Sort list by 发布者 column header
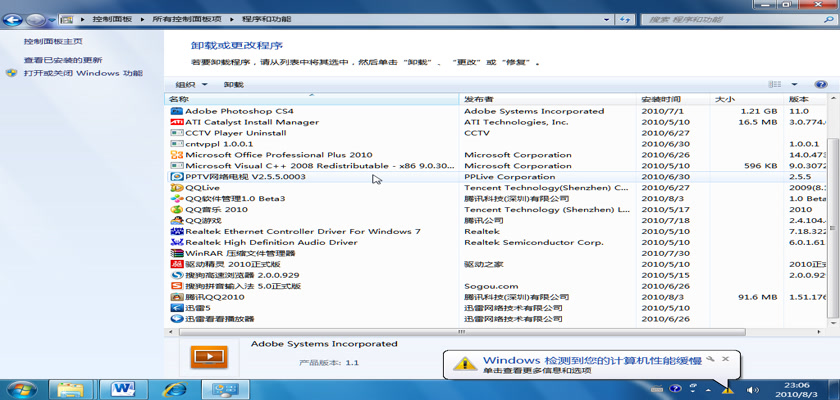This screenshot has height=400, width=840. (478, 99)
